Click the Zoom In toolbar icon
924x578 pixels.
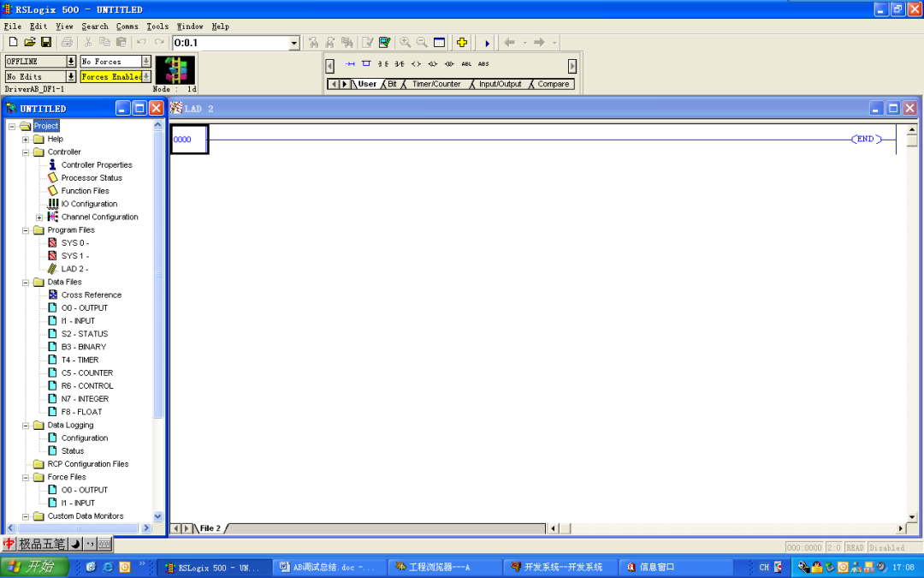click(406, 42)
